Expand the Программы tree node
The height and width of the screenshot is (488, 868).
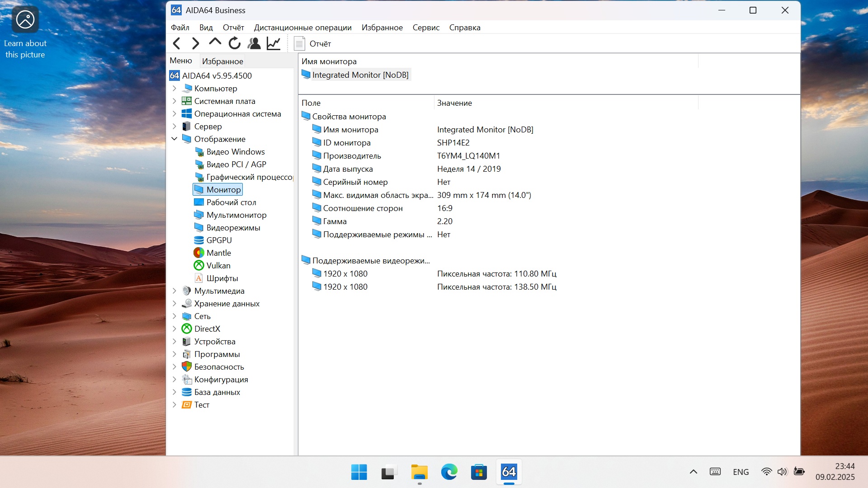point(175,354)
